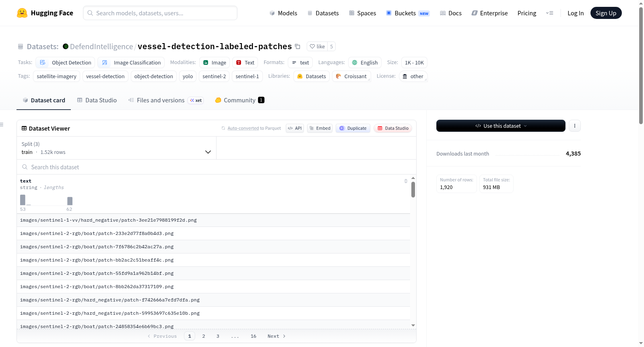644x347 pixels.
Task: Click the vessel-detection tag
Action: (x=105, y=76)
